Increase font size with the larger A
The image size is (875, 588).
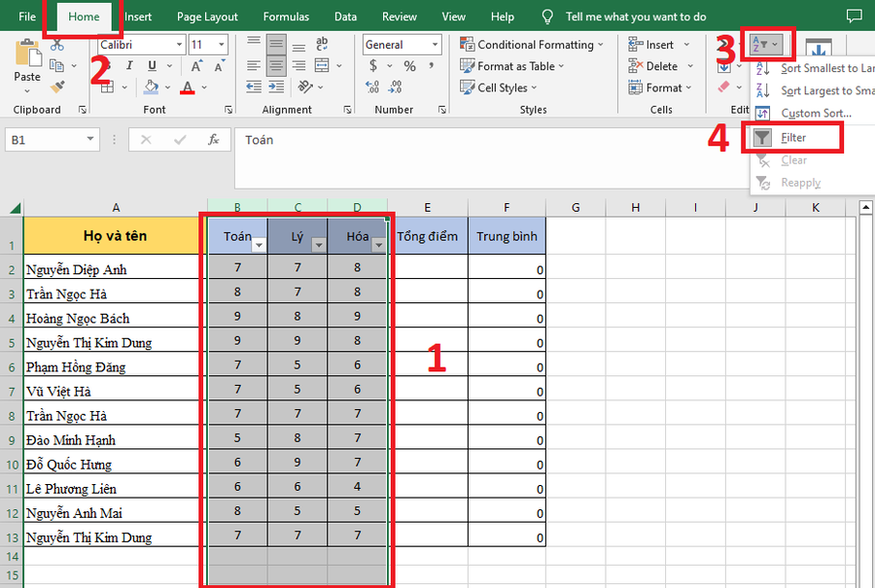click(196, 66)
